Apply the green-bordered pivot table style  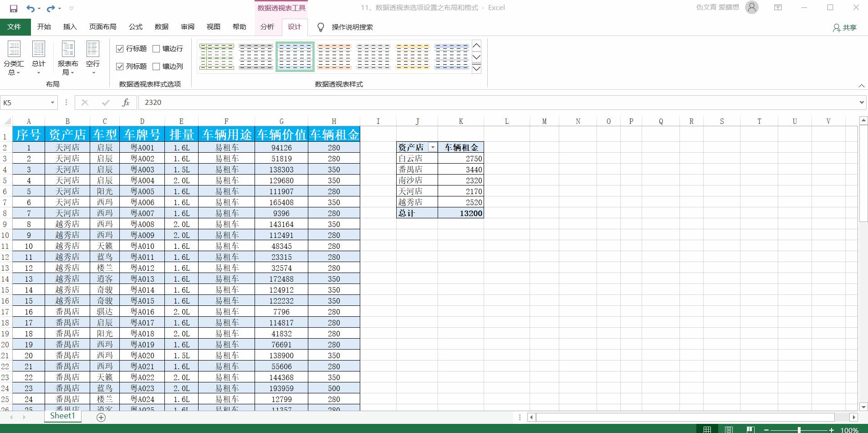[217, 57]
